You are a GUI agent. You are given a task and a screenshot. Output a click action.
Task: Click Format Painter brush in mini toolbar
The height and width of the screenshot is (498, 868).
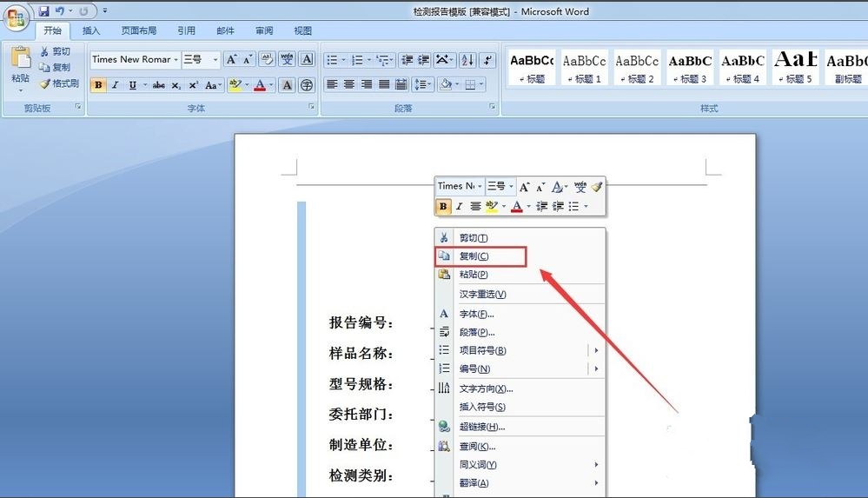tap(596, 187)
